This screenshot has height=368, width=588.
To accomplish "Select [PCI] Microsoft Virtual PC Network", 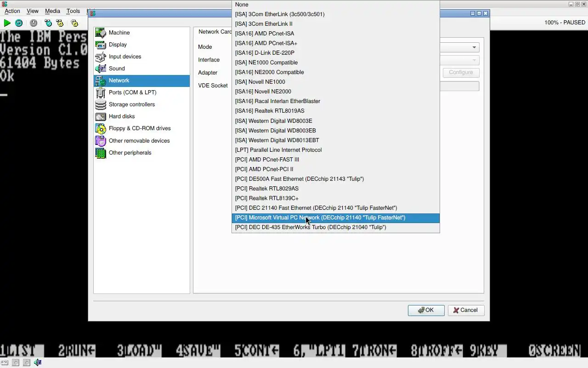I will pos(335,218).
